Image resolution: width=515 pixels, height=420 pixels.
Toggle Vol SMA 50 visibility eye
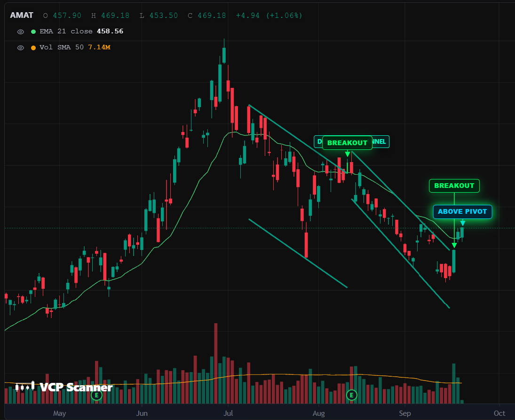click(x=20, y=47)
